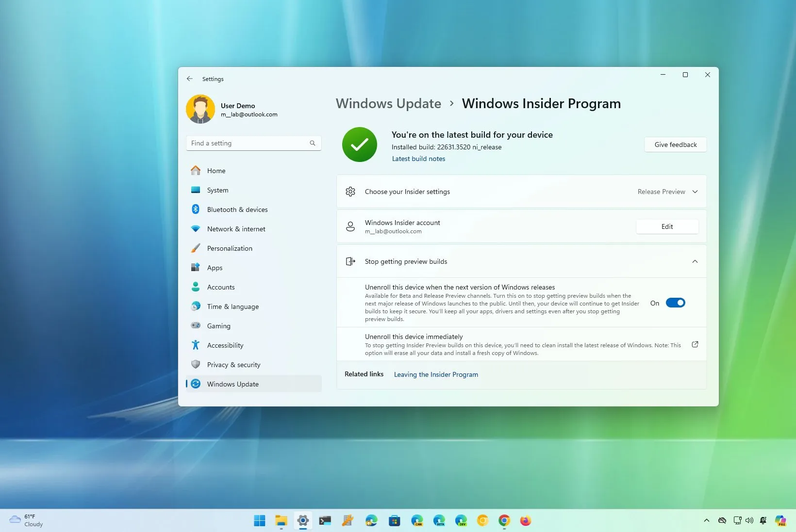The width and height of the screenshot is (796, 532).
Task: Click the user avatar picture
Action: coord(200,109)
